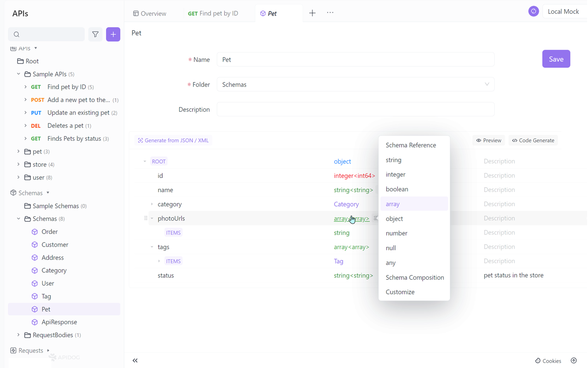588x368 pixels.
Task: Open the Folder dropdown showing Schemas
Action: click(x=356, y=85)
